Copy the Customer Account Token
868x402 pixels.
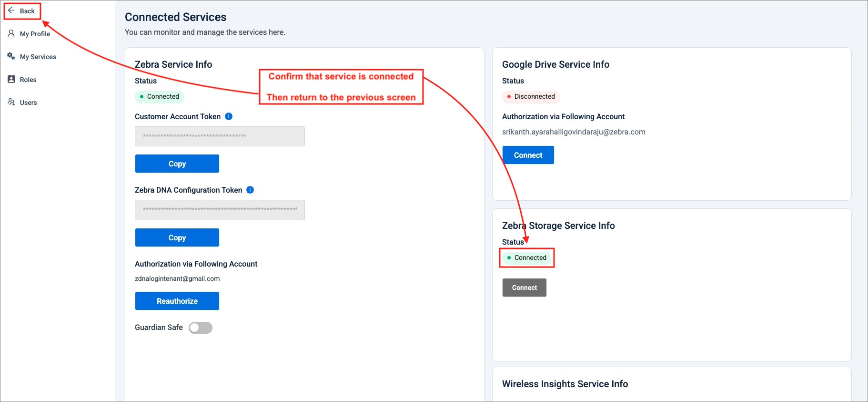(x=177, y=164)
